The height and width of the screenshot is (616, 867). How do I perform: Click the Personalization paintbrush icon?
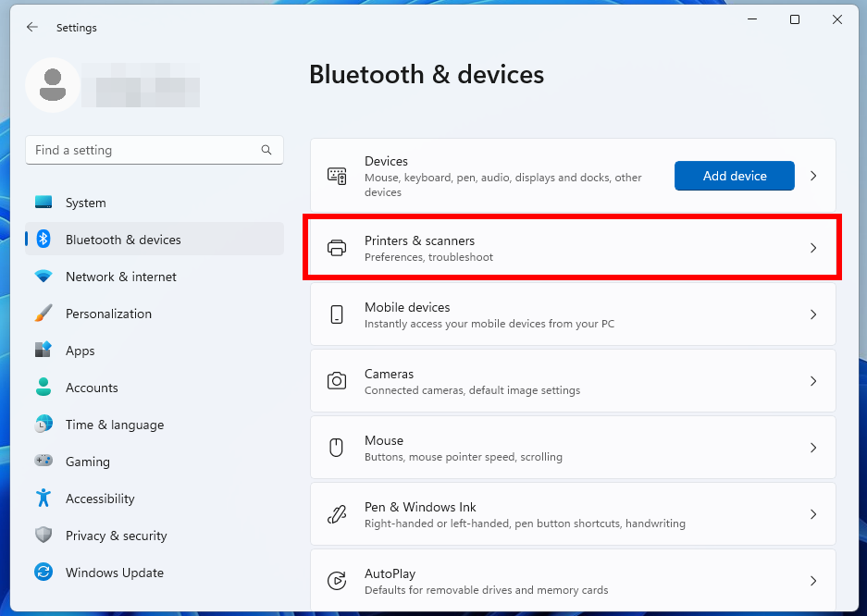[43, 314]
